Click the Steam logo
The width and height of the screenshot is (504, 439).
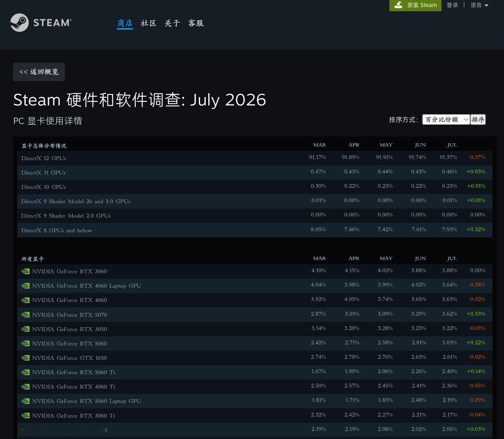41,22
